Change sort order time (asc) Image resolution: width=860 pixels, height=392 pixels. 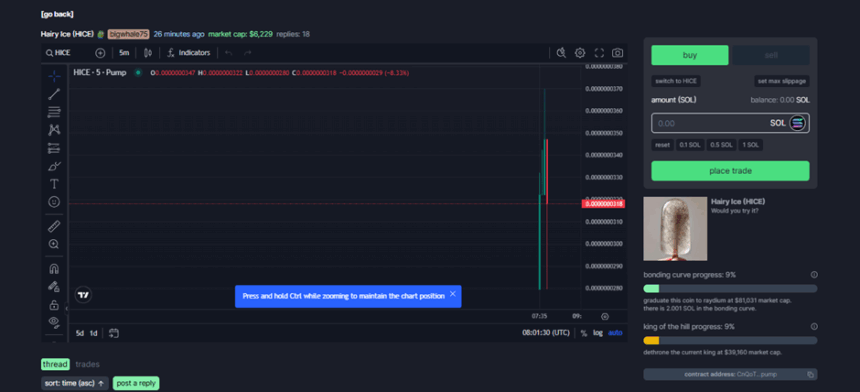75,383
